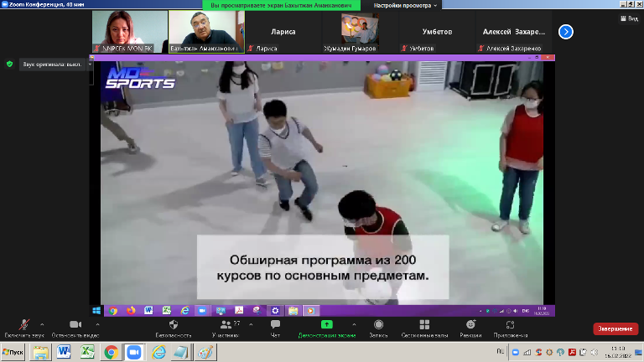
Task: Click the Russian subtitle caption in video
Action: [323, 267]
